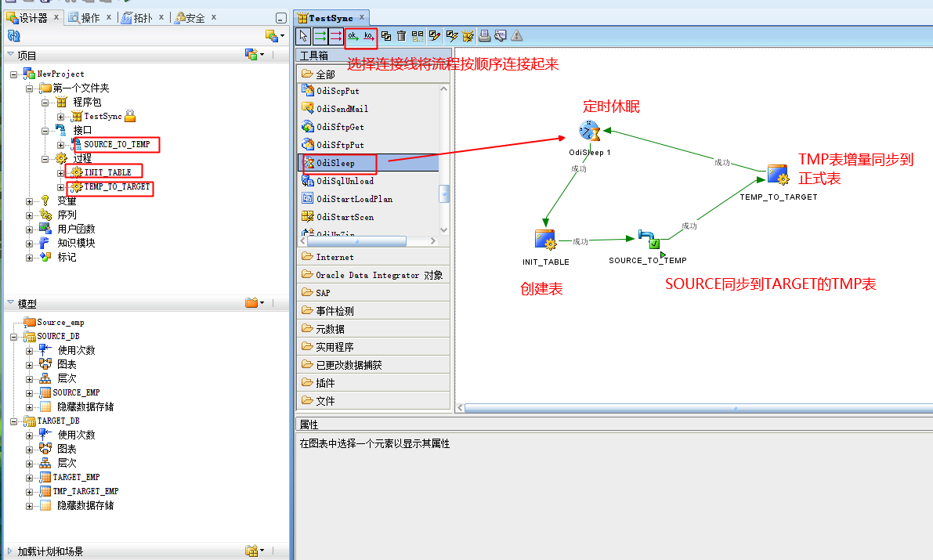Click the reorganize steps toolbar icon

[418, 36]
